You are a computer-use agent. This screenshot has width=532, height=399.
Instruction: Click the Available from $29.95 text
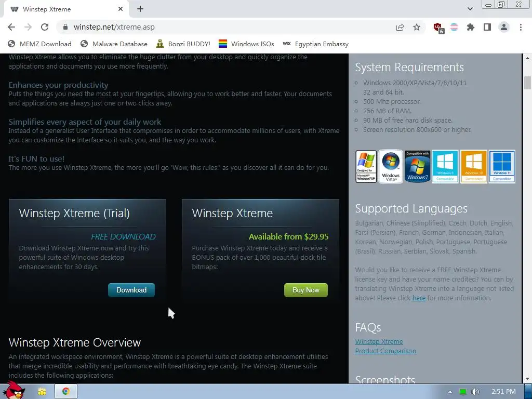point(289,237)
